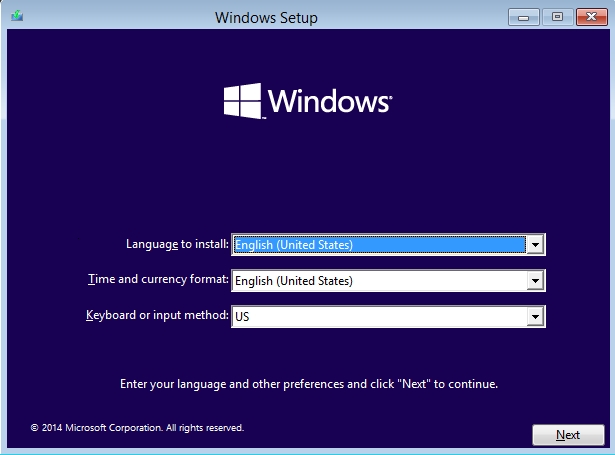The height and width of the screenshot is (455, 615).
Task: Expand the Keyboard or input method arrow
Action: pos(535,317)
